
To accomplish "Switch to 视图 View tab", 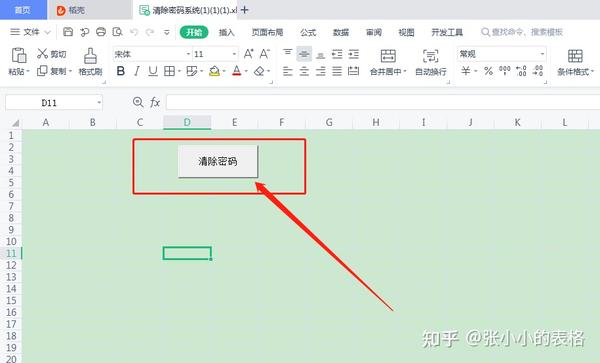I will [406, 32].
